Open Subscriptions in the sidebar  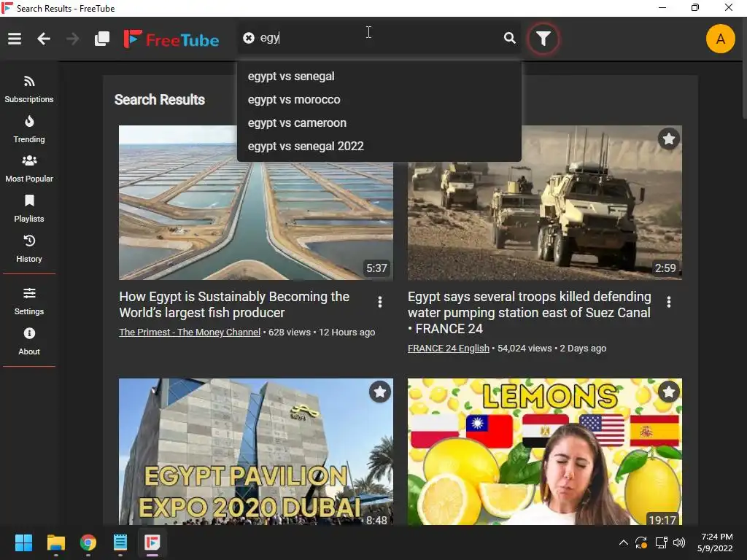pos(29,90)
